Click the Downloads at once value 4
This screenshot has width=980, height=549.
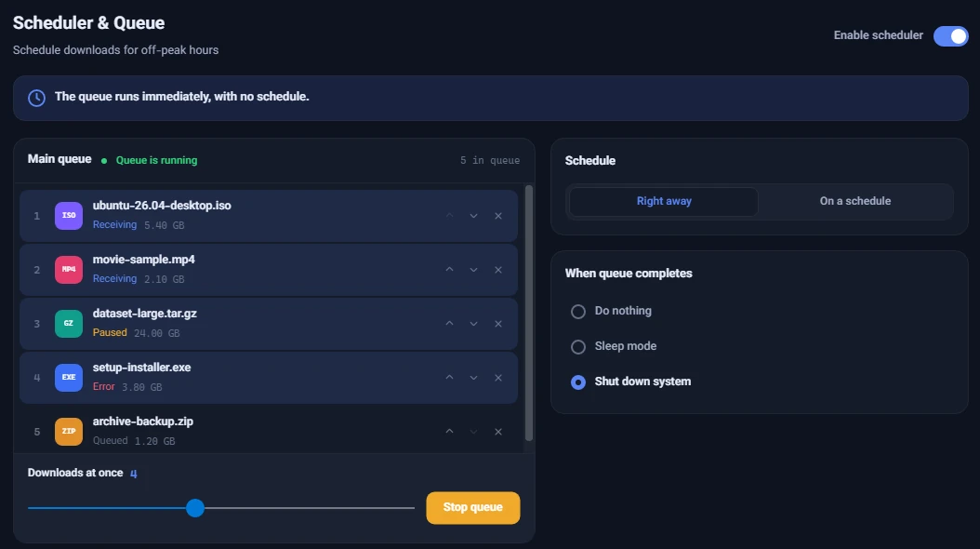click(133, 474)
